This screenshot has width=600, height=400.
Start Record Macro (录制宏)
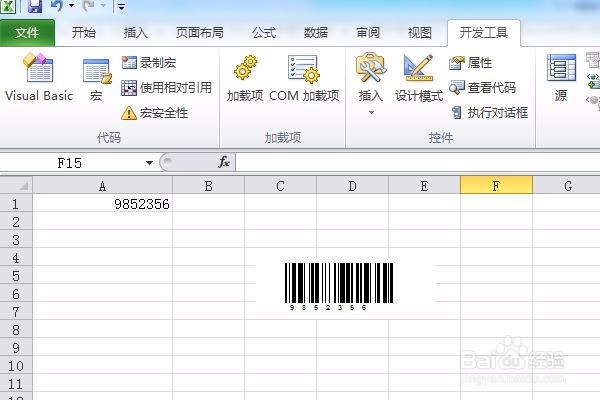pyautogui.click(x=149, y=62)
